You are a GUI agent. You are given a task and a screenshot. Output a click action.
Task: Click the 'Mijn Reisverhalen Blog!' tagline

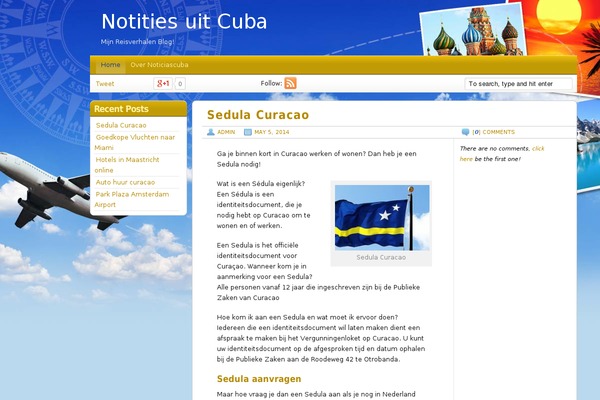(137, 42)
